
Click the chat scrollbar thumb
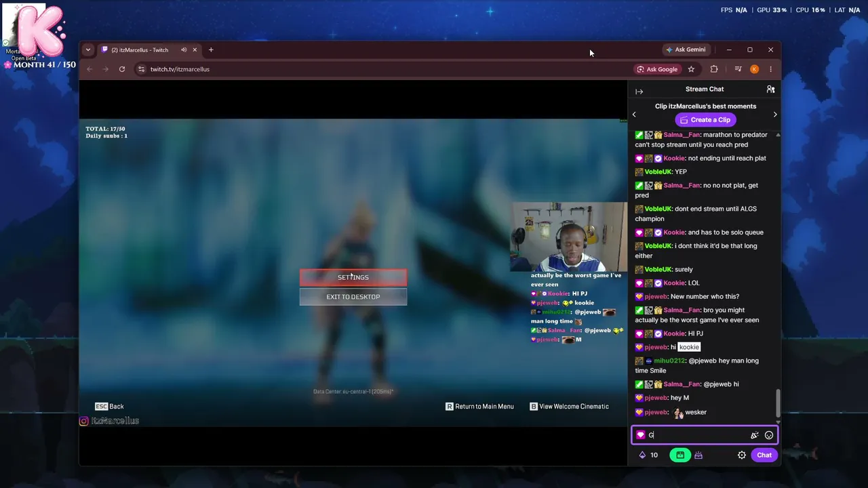778,403
